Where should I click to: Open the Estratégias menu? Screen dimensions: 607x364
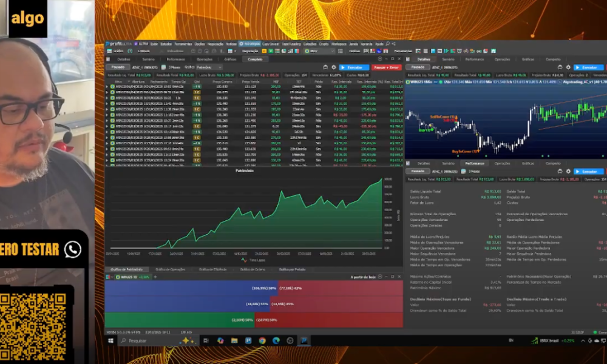point(249,44)
